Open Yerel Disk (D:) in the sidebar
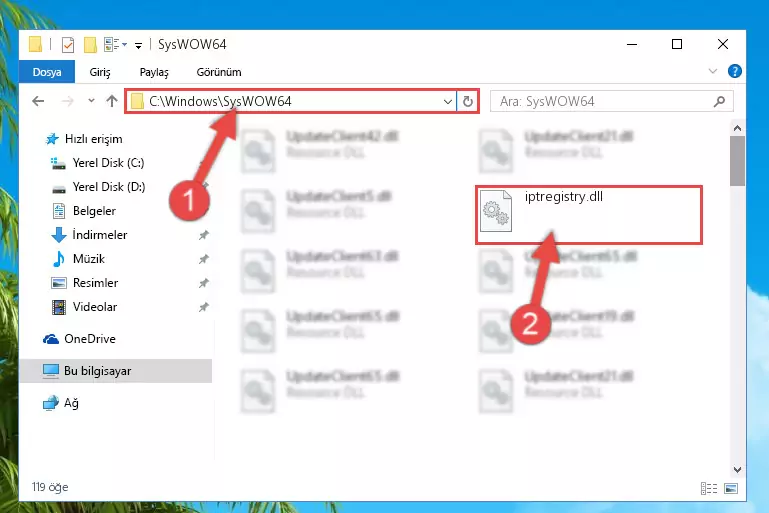Image resolution: width=769 pixels, height=513 pixels. (98, 187)
